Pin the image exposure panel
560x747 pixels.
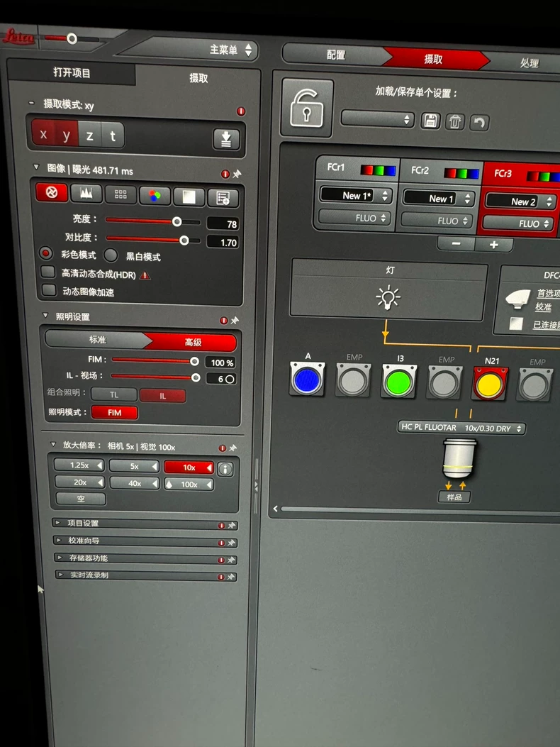[237, 174]
